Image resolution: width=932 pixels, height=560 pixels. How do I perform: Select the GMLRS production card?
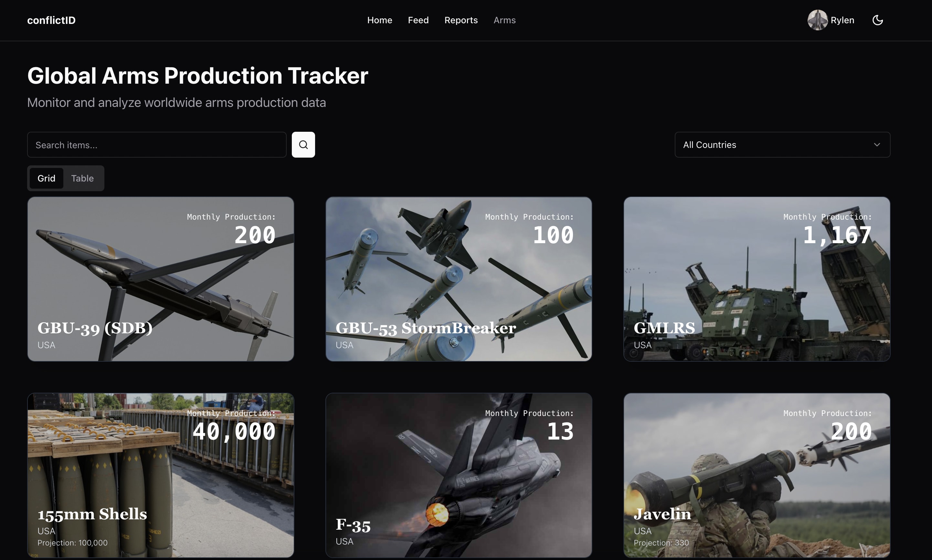click(x=757, y=279)
